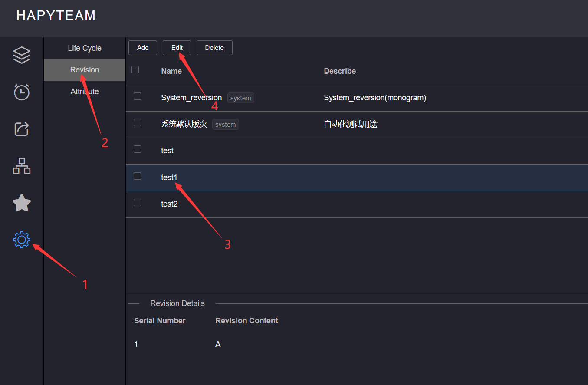Click revision content value A
The width and height of the screenshot is (588, 385).
click(x=218, y=344)
